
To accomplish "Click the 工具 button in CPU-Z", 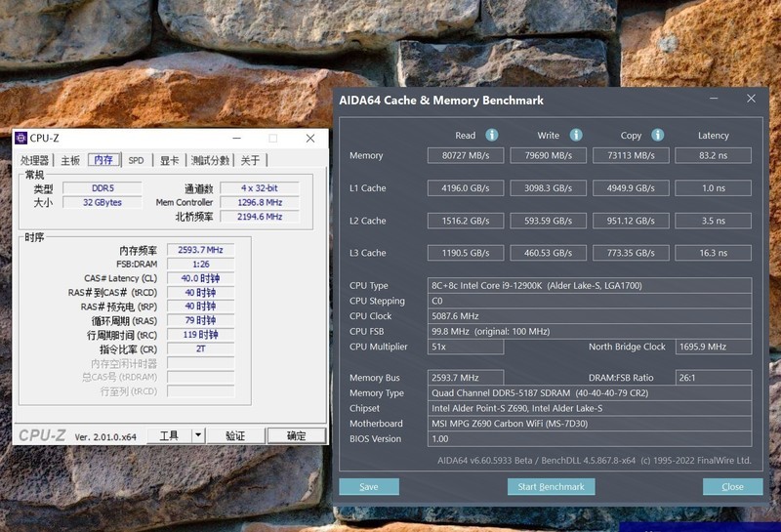I will [169, 435].
